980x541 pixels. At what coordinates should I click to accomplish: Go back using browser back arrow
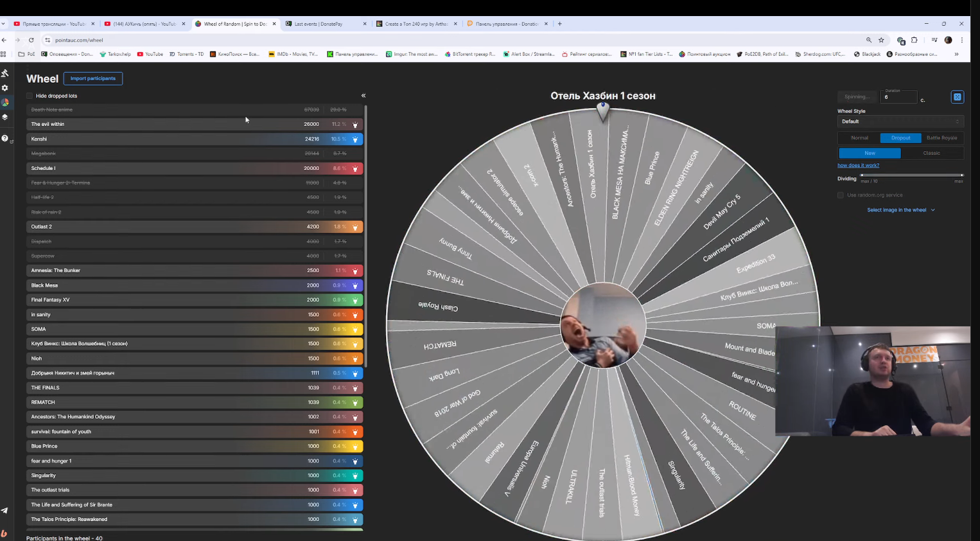4,40
